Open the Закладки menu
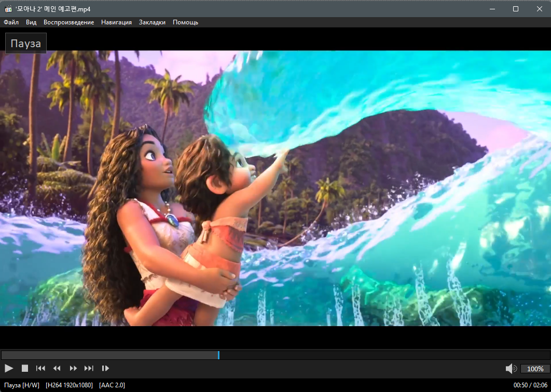The height and width of the screenshot is (392, 551). pyautogui.click(x=152, y=22)
